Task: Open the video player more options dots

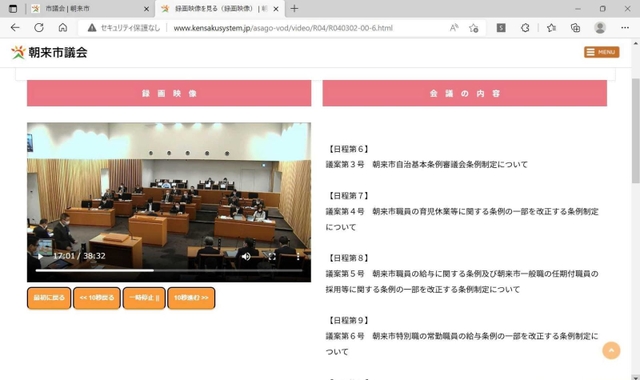Action: (298, 256)
